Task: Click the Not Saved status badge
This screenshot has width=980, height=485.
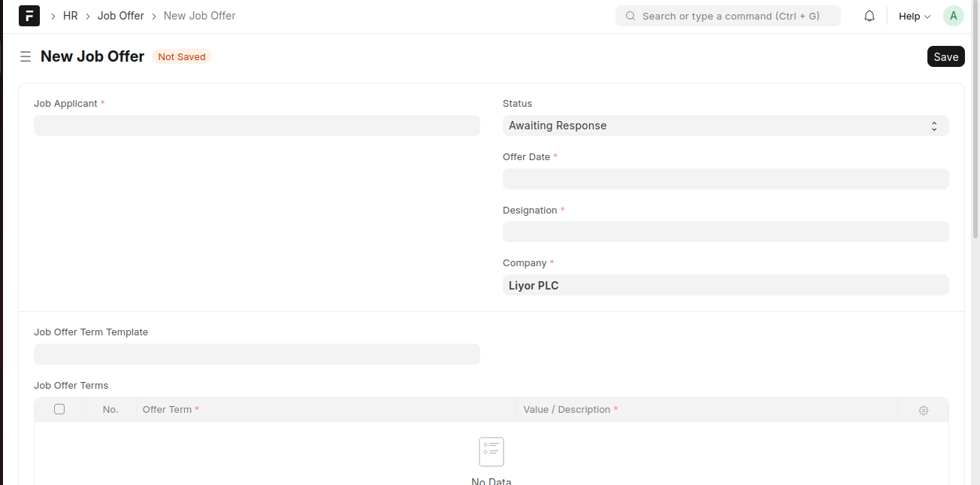Action: (x=182, y=57)
